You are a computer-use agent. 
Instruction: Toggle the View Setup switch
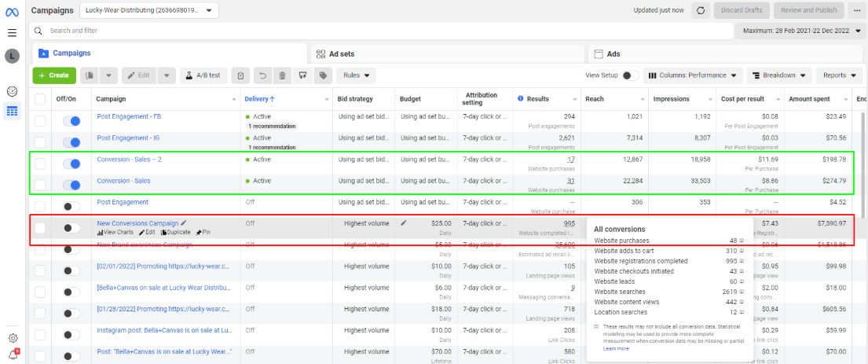(x=630, y=75)
